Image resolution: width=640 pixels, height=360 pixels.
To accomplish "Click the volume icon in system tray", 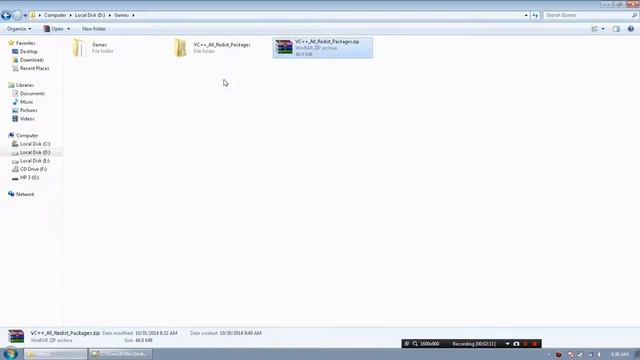I will click(x=599, y=354).
